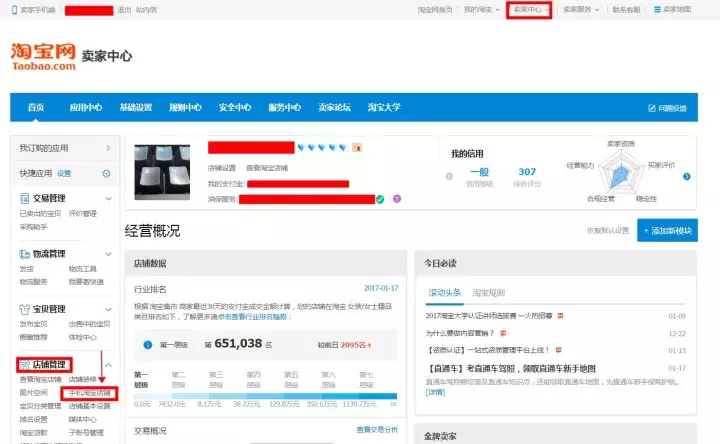The height and width of the screenshot is (444, 720).
Task: Click the shop avatar keyboard thumbnail
Action: (x=165, y=173)
